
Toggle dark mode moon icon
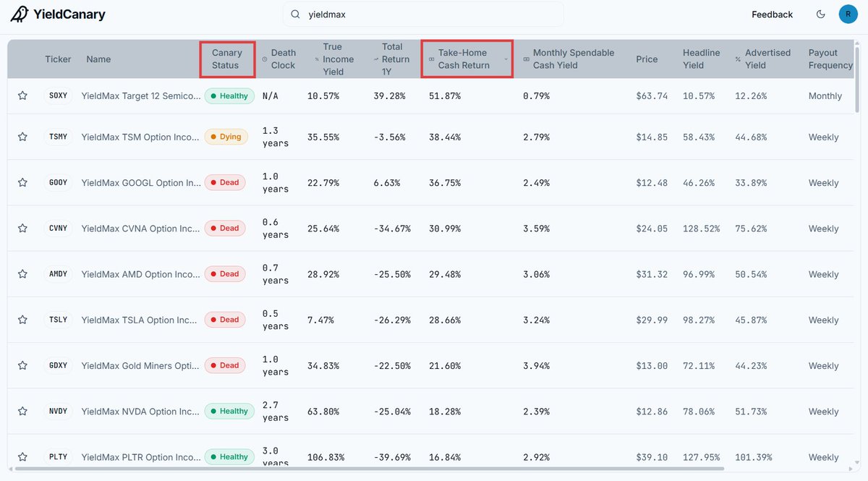[x=820, y=14]
